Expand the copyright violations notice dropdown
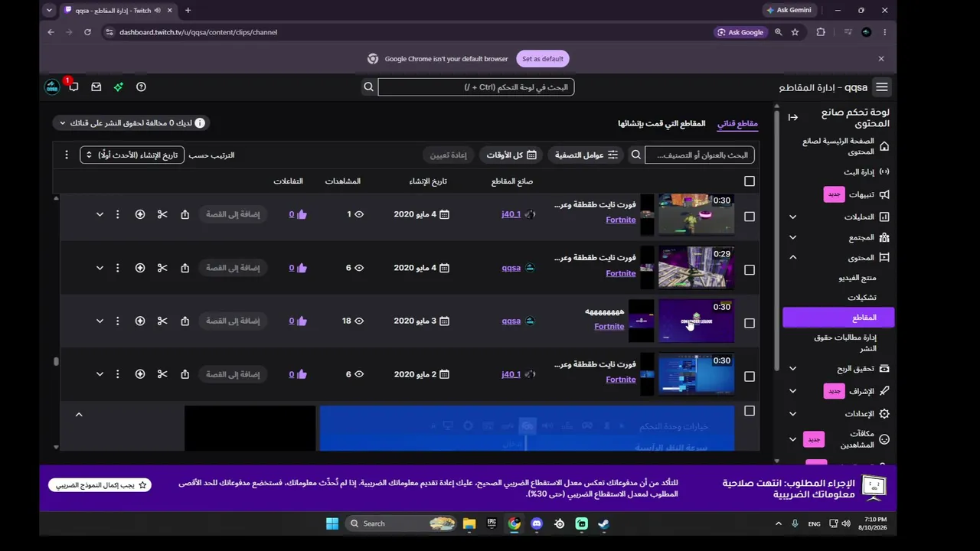This screenshot has width=980, height=551. (x=63, y=123)
